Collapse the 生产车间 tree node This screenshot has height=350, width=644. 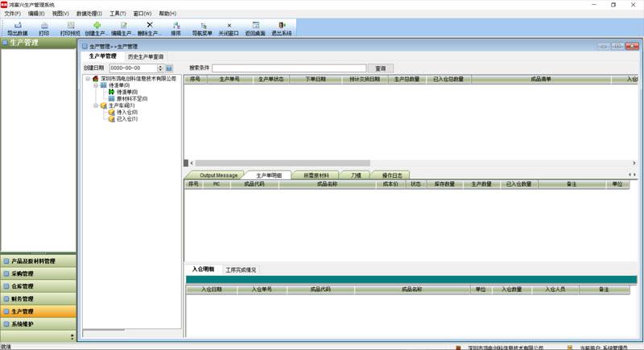pos(96,105)
